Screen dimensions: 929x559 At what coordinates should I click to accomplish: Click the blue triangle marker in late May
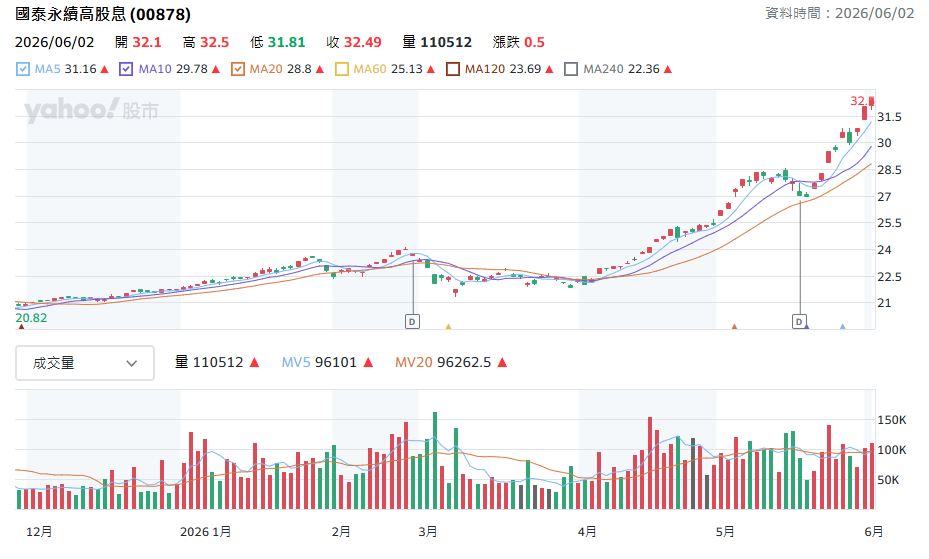[842, 326]
